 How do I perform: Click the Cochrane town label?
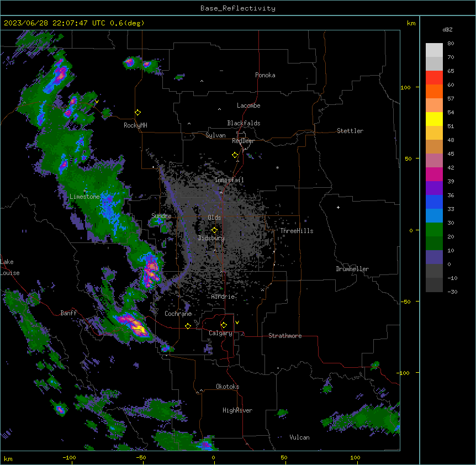point(178,314)
